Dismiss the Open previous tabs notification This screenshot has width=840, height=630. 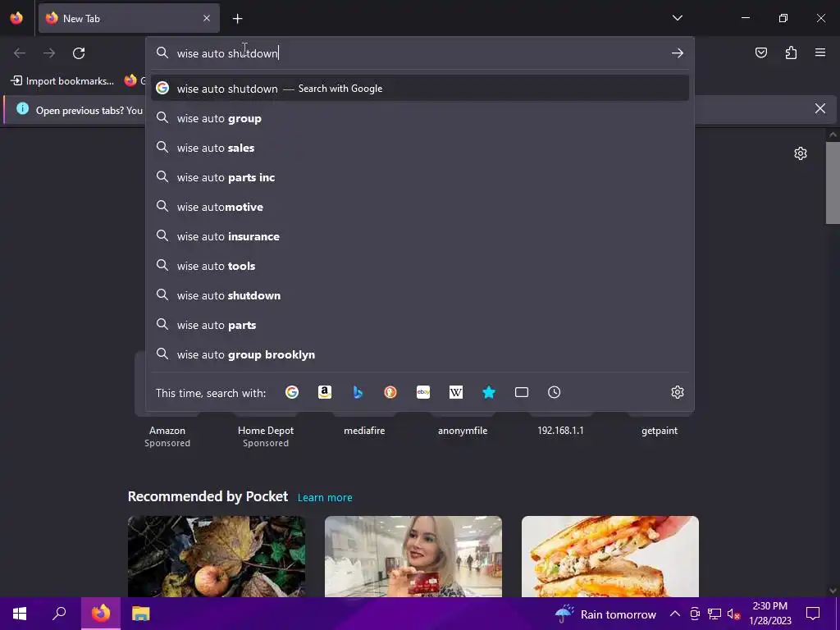tap(819, 109)
